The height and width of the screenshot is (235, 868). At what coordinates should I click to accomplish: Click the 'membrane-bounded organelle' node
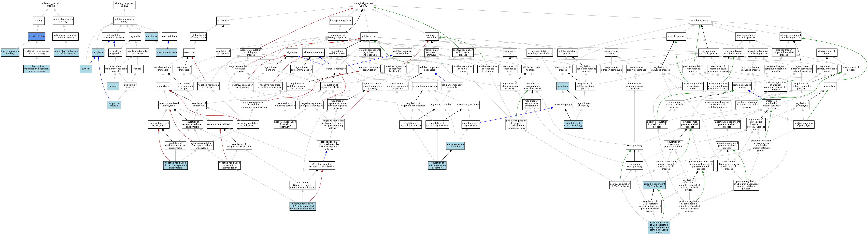(138, 52)
